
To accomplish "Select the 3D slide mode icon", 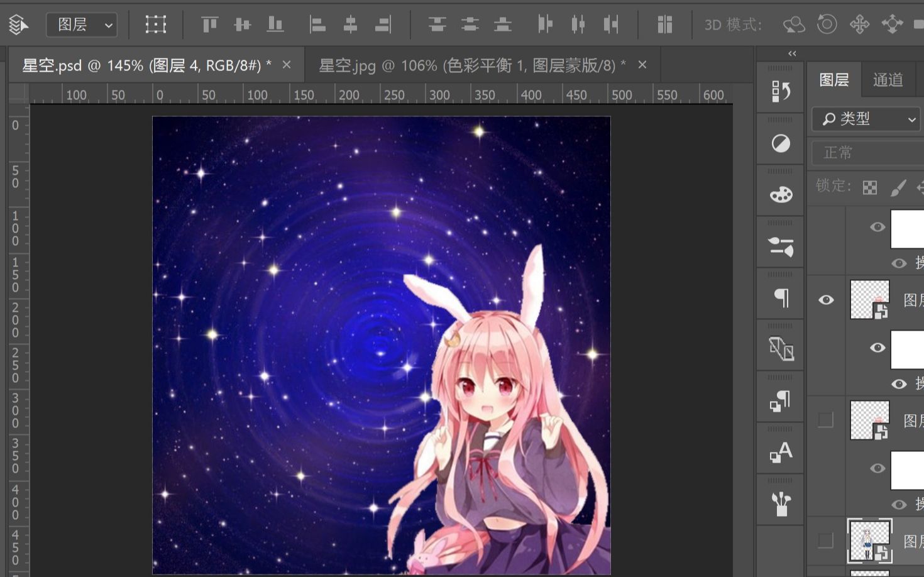I will coord(892,25).
